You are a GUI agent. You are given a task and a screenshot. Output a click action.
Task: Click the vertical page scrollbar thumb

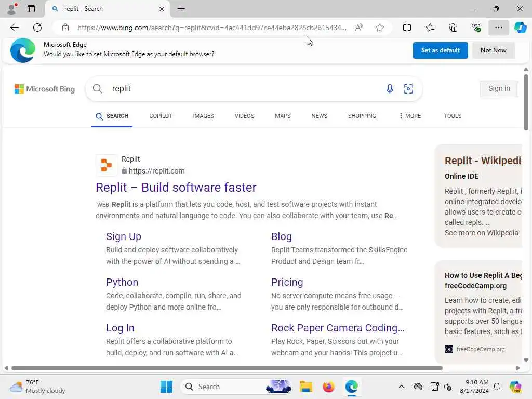pyautogui.click(x=526, y=102)
